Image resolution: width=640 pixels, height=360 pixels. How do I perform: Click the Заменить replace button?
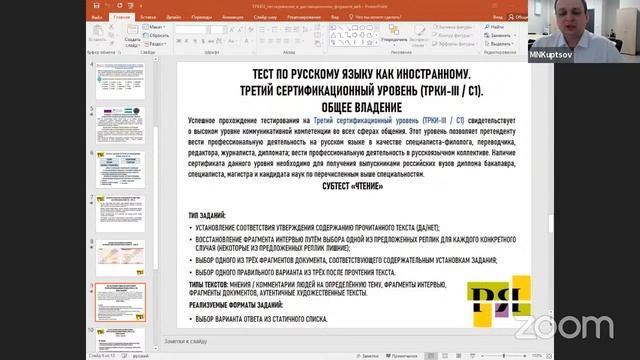[x=500, y=36]
